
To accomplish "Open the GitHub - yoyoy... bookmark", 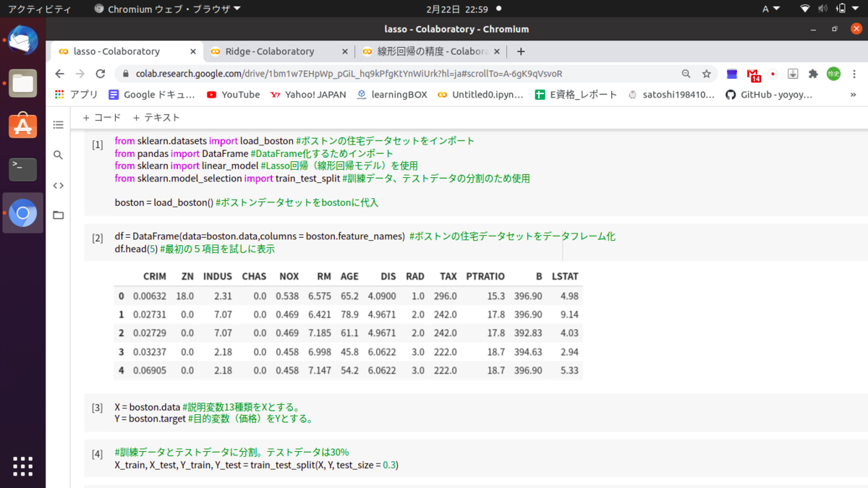I will [x=769, y=95].
